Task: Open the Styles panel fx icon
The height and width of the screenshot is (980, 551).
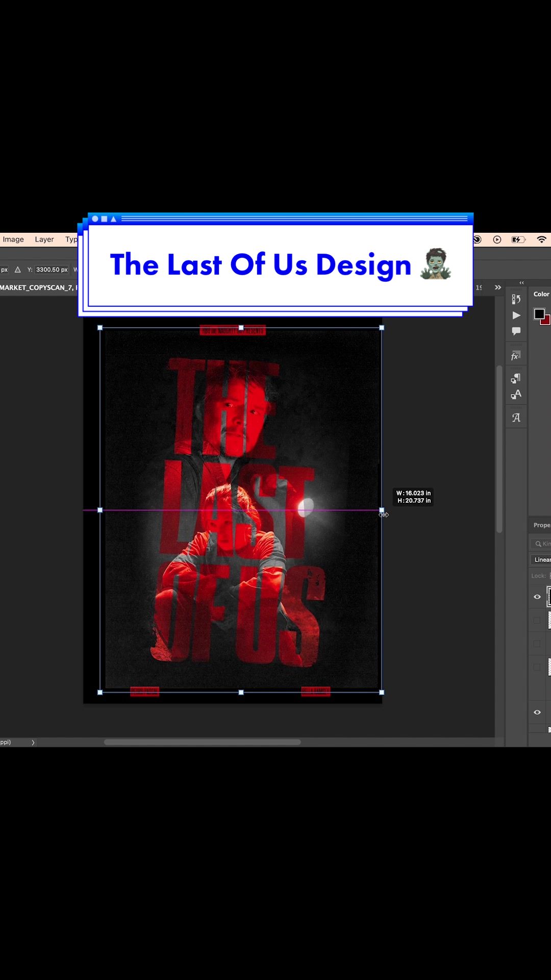Action: pos(516,356)
